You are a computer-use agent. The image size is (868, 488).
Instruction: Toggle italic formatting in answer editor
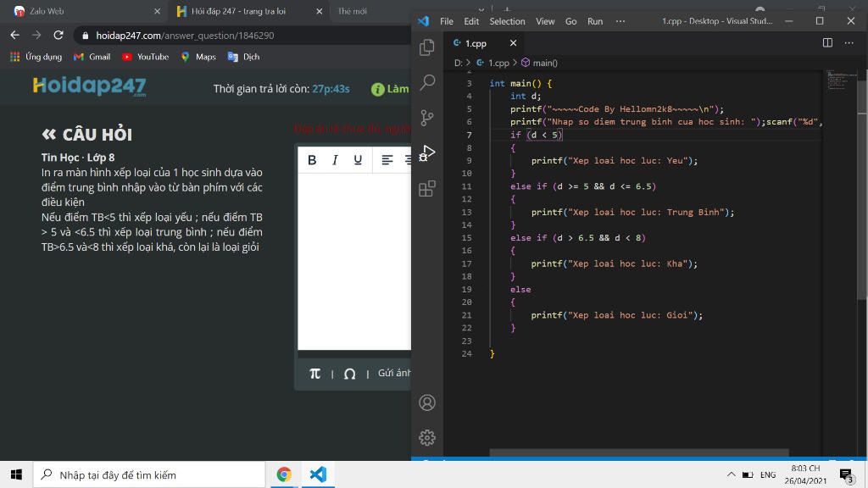[335, 160]
